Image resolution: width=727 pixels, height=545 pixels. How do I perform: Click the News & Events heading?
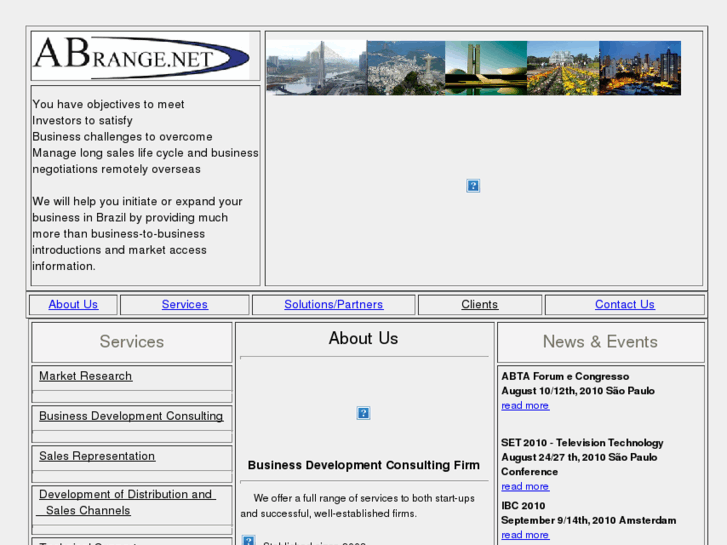(600, 342)
